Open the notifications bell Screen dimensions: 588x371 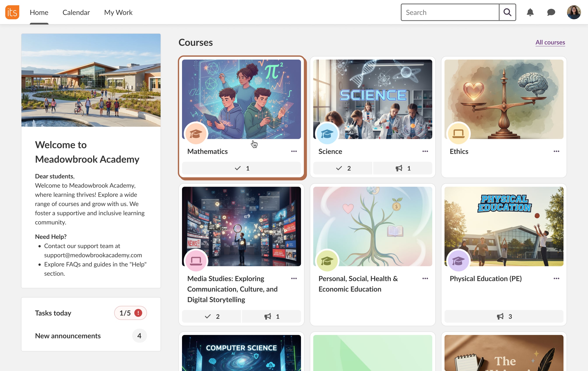click(530, 12)
